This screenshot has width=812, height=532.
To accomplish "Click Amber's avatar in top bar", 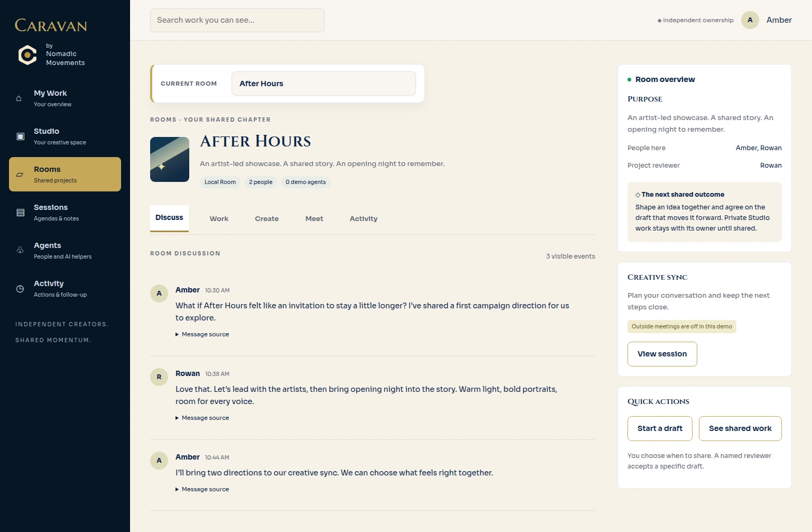I will pos(750,20).
